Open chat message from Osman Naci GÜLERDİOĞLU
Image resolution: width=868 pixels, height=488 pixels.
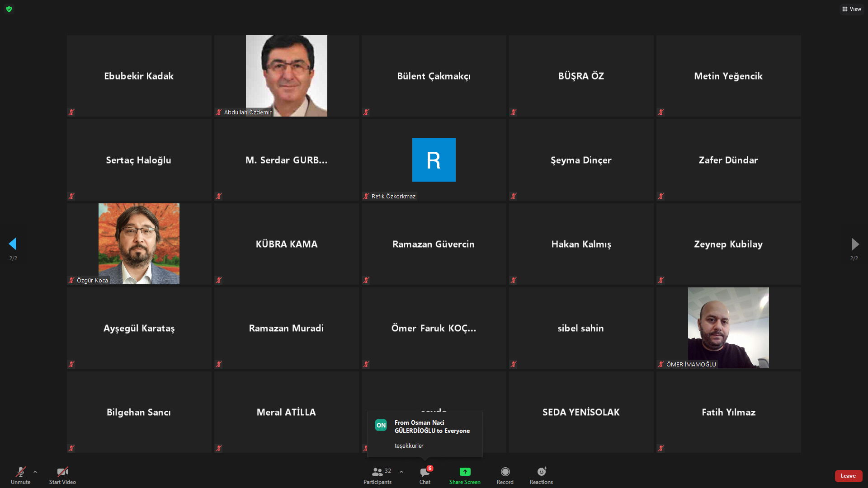pos(425,434)
